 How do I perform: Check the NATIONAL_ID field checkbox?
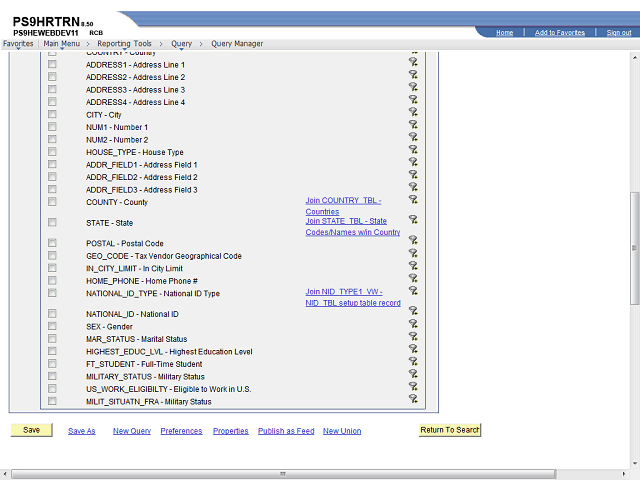point(52,313)
